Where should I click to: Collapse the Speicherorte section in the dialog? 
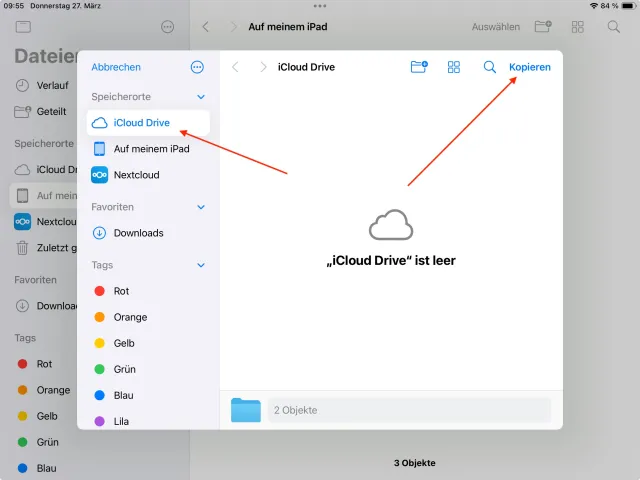tap(201, 97)
